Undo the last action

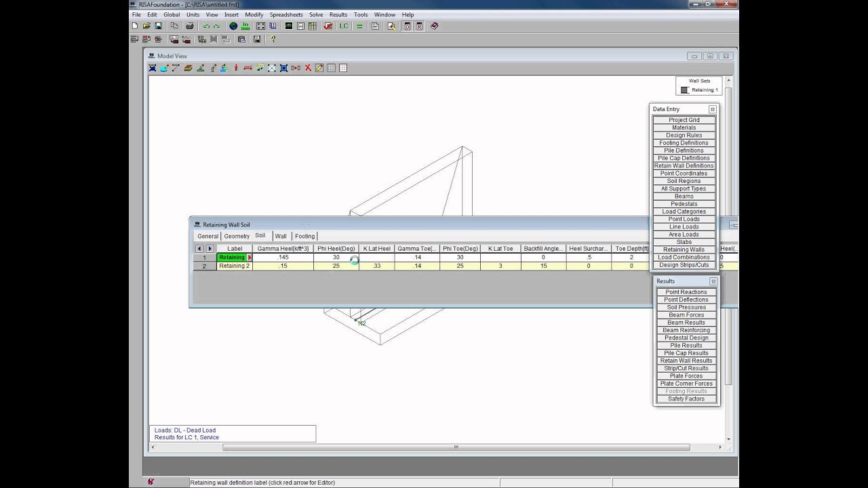(x=206, y=26)
